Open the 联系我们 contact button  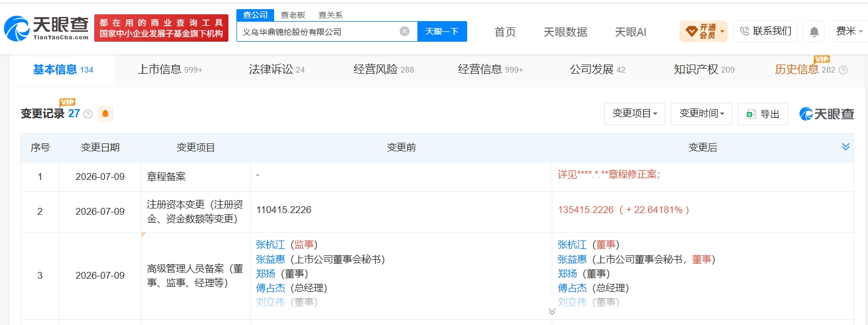(765, 31)
